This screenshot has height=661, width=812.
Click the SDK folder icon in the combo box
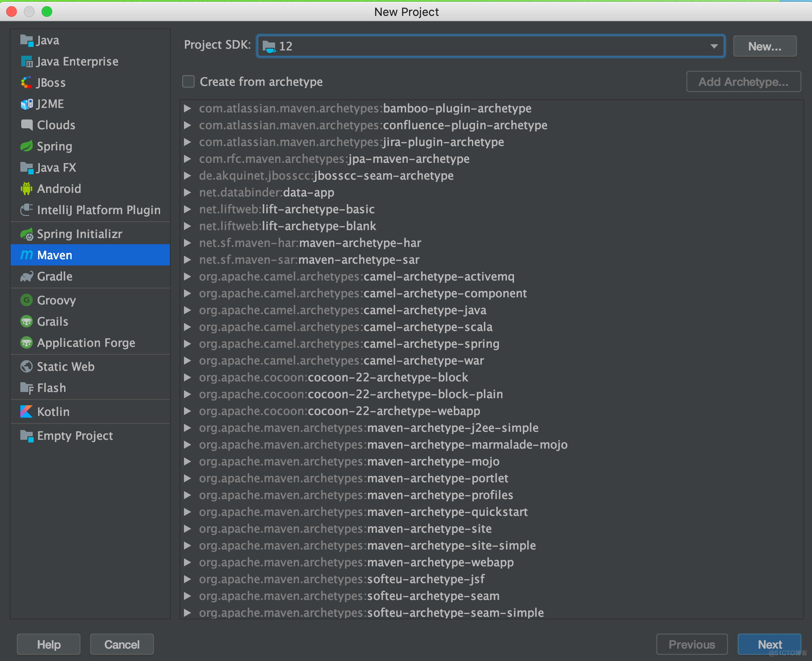coord(269,46)
